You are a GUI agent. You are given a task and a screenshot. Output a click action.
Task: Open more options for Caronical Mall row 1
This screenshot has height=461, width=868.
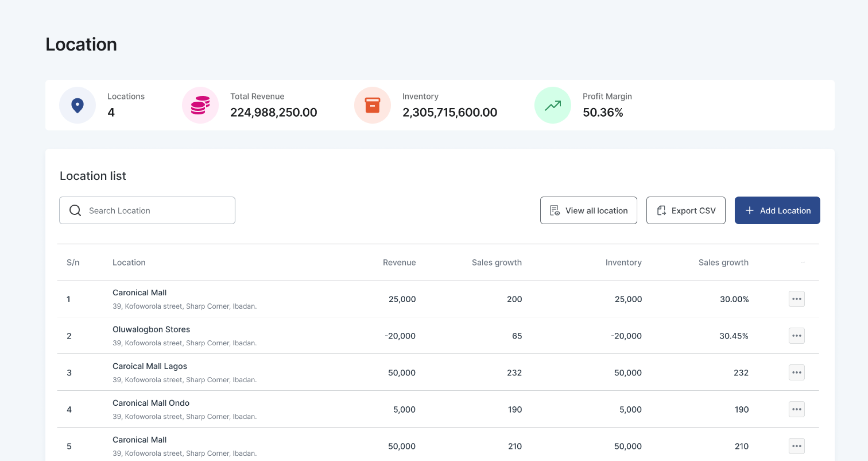(796, 299)
